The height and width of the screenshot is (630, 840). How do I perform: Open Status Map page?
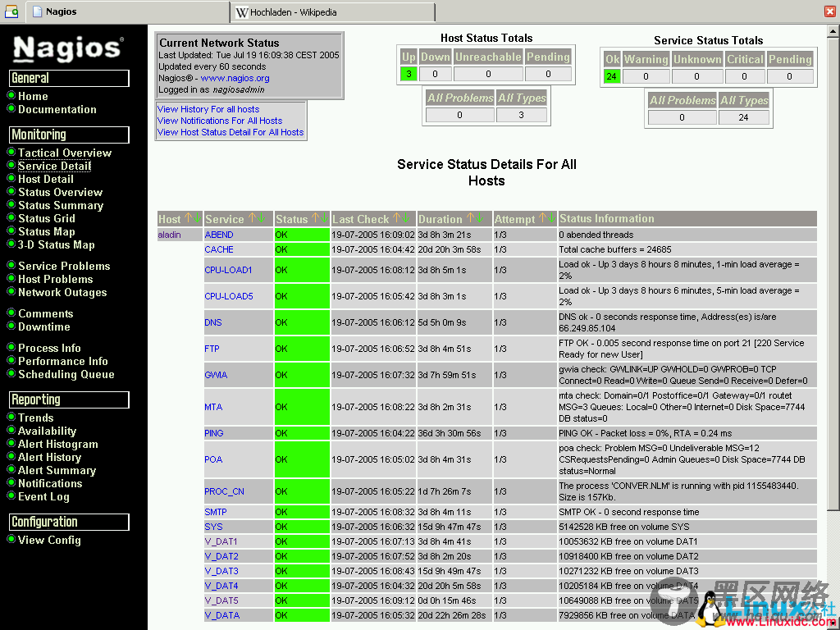[47, 231]
